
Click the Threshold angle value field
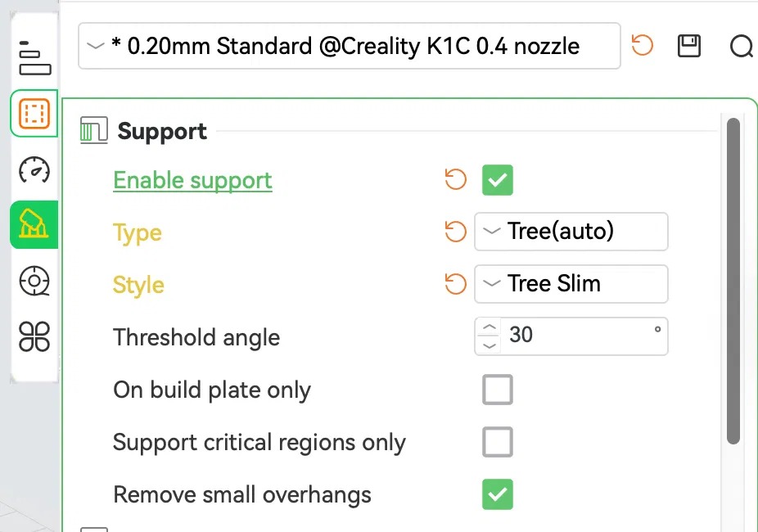(x=577, y=336)
